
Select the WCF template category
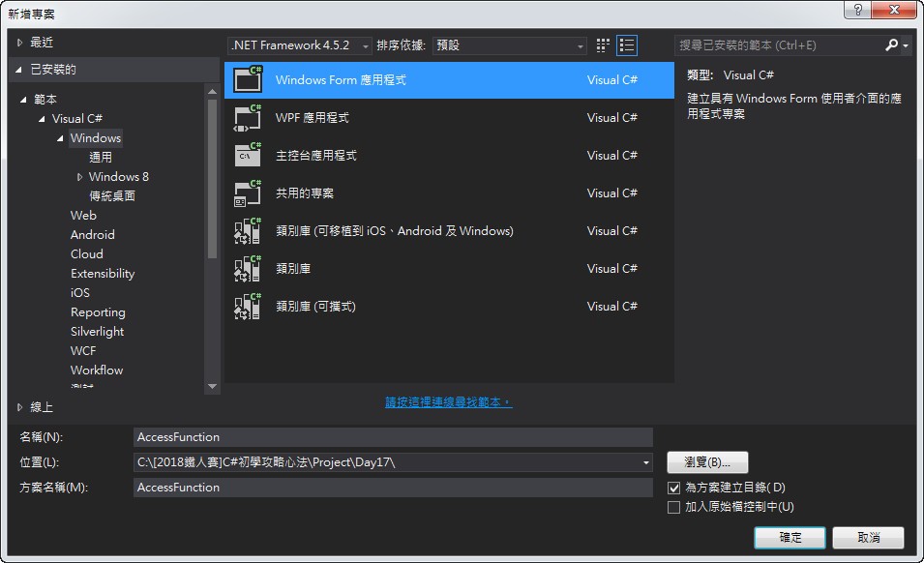[83, 351]
